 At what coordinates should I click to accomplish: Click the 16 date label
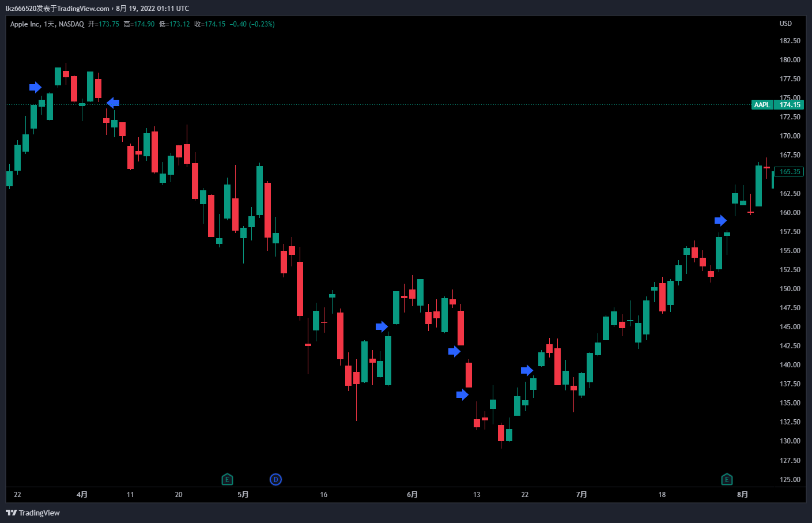click(x=324, y=494)
